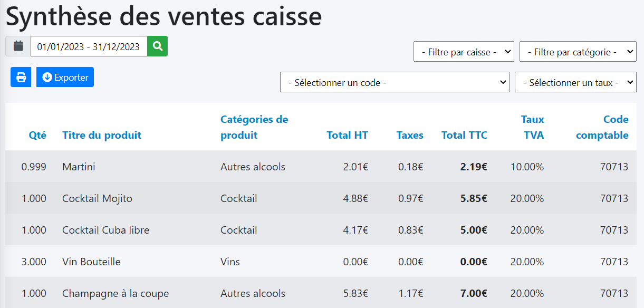Open the Filtre par caisse dropdown
The height and width of the screenshot is (308, 644).
464,52
